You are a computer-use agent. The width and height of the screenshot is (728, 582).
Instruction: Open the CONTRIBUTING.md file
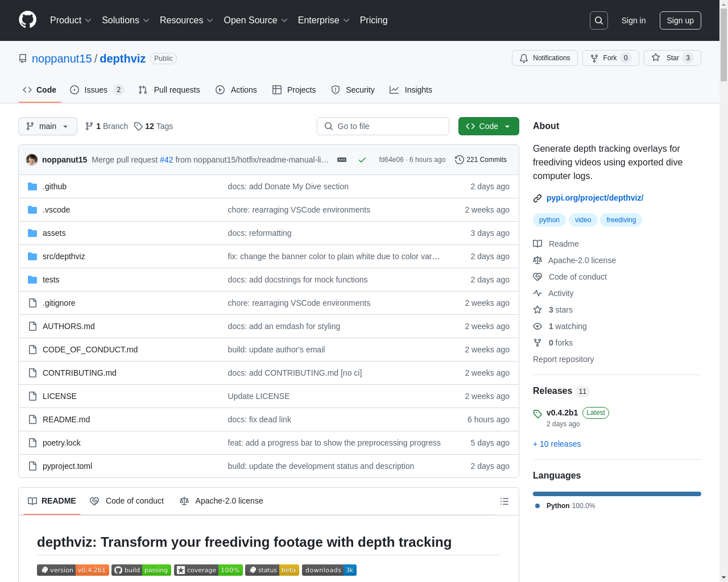(80, 373)
